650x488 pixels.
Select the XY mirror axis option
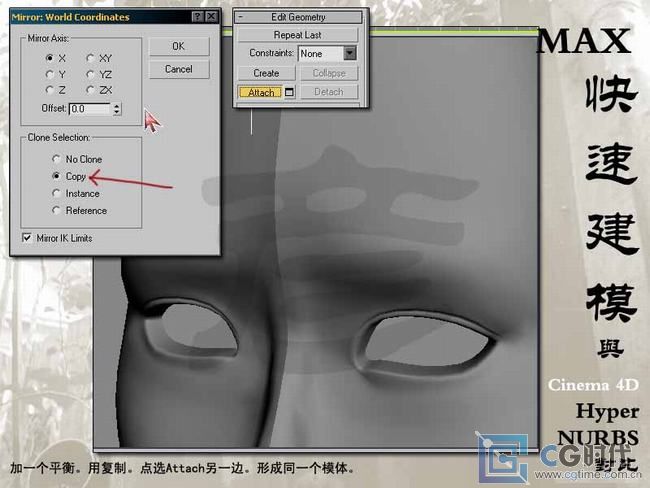90,58
